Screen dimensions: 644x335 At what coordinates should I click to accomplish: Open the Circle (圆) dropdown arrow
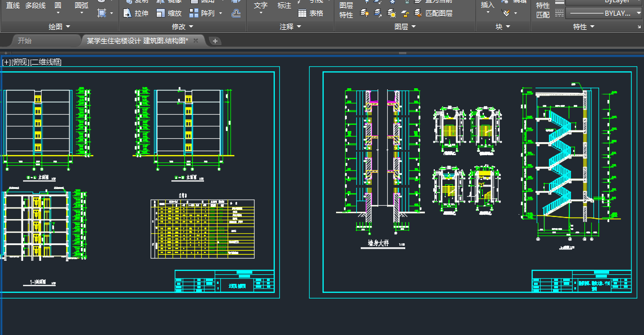(58, 13)
